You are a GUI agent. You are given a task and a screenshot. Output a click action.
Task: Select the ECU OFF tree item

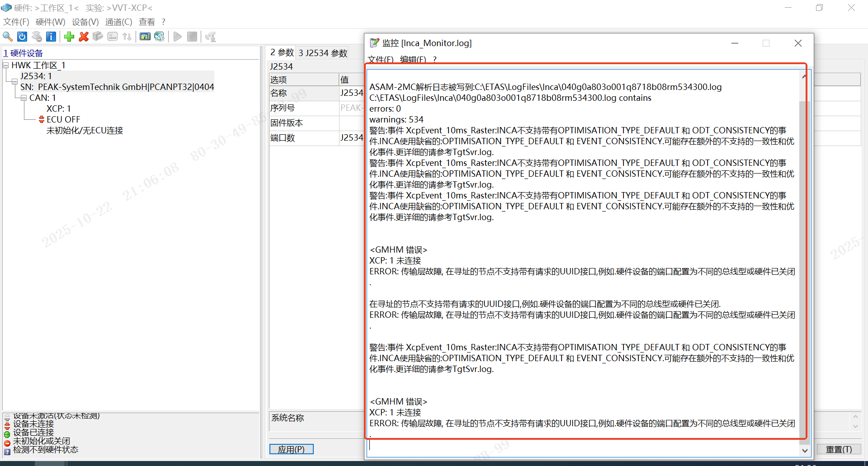pyautogui.click(x=63, y=120)
